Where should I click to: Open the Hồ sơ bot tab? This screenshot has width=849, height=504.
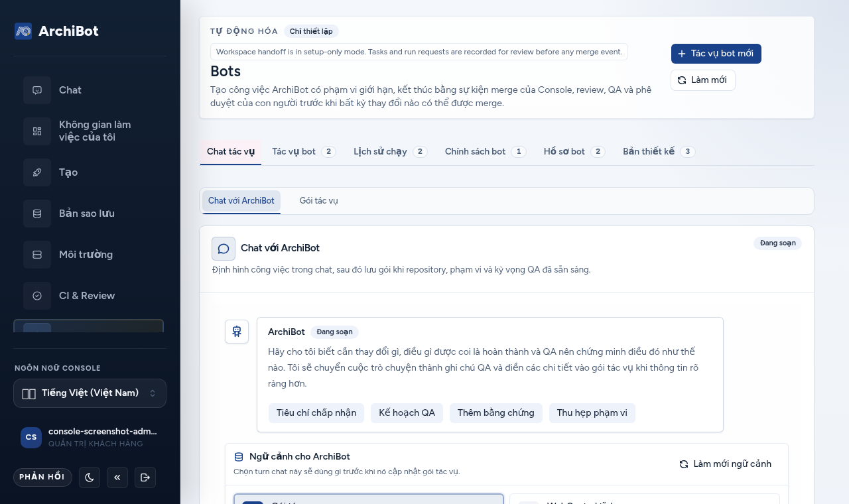[574, 152]
